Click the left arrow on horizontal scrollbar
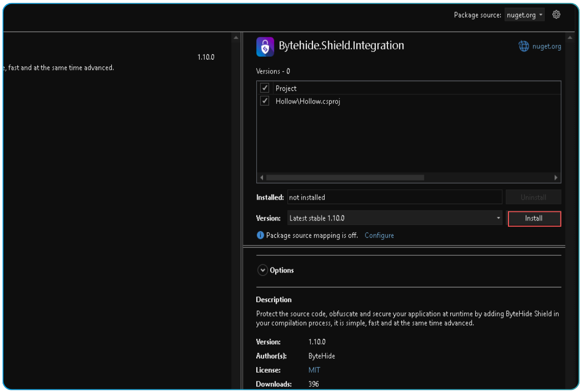The height and width of the screenshot is (392, 582). [261, 177]
